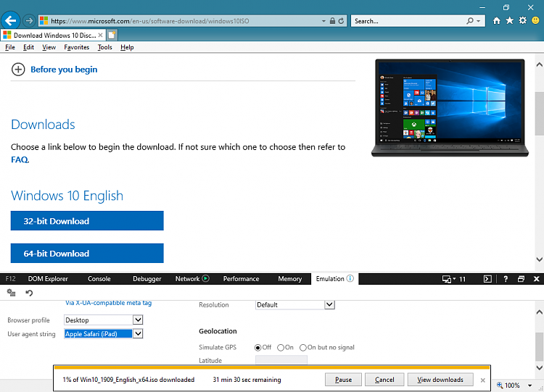The width and height of the screenshot is (544, 392).
Task: Open the document mode emulation display icon
Action: pos(447,279)
